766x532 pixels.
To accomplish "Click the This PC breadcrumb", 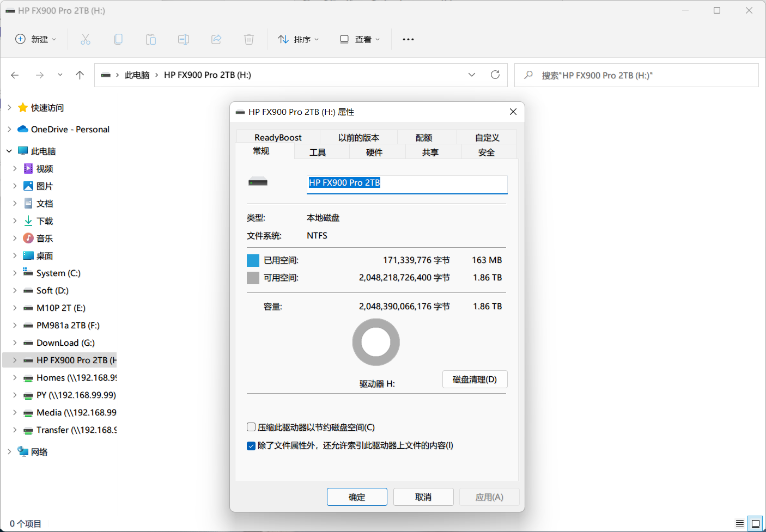I will pos(137,75).
